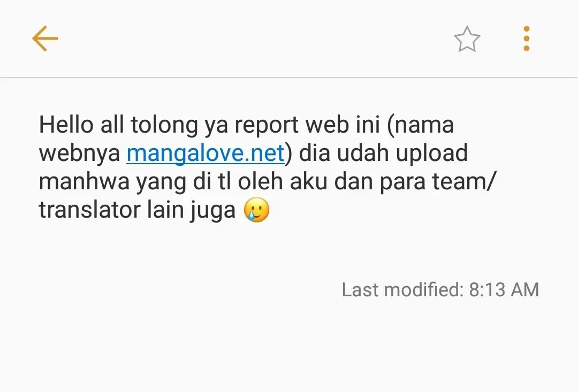This screenshot has width=578, height=392.
Task: Click the word "report" in the note
Action: pyautogui.click(x=267, y=125)
